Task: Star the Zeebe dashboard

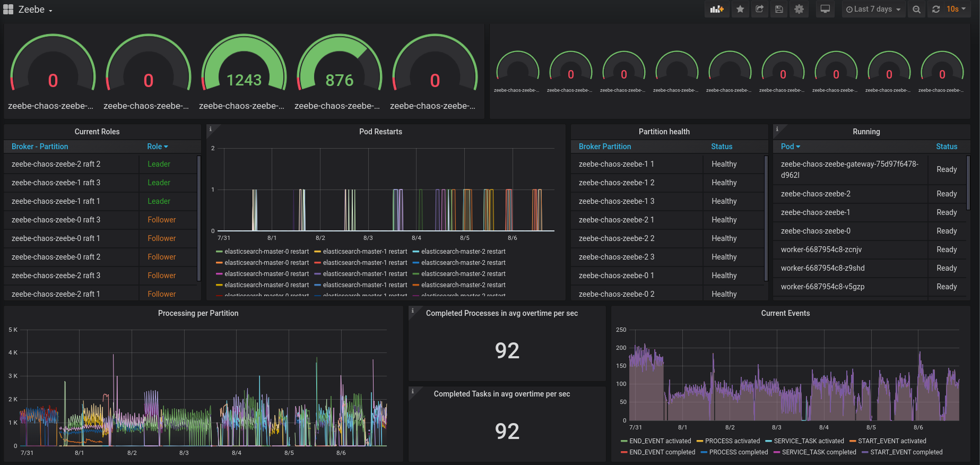Action: 740,10
